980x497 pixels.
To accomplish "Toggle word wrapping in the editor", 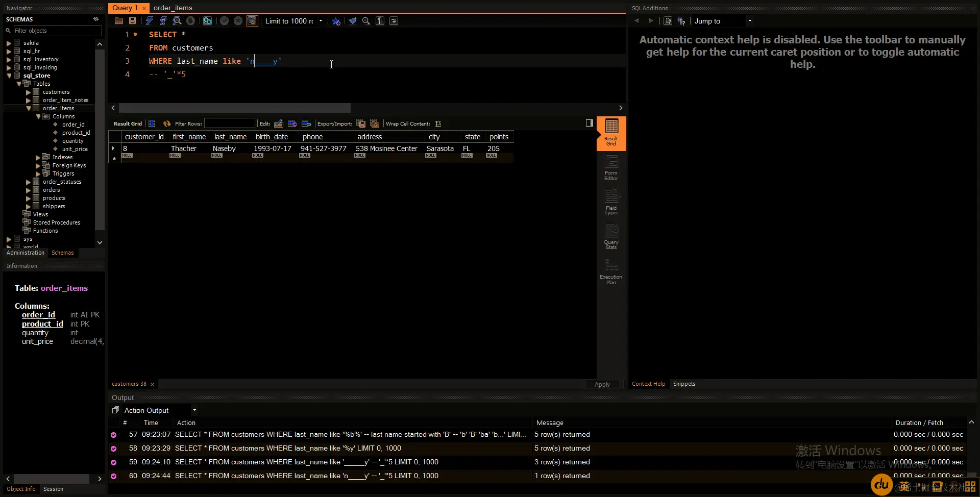I will (x=394, y=21).
